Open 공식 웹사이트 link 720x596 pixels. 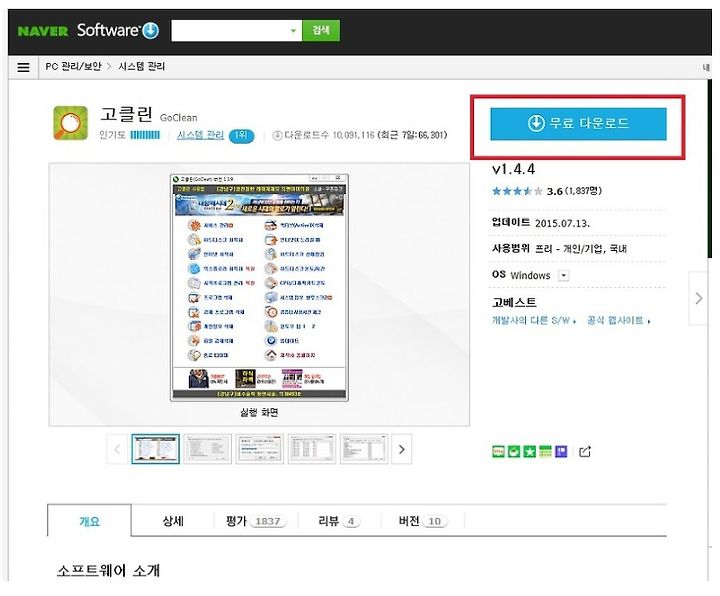pos(618,320)
